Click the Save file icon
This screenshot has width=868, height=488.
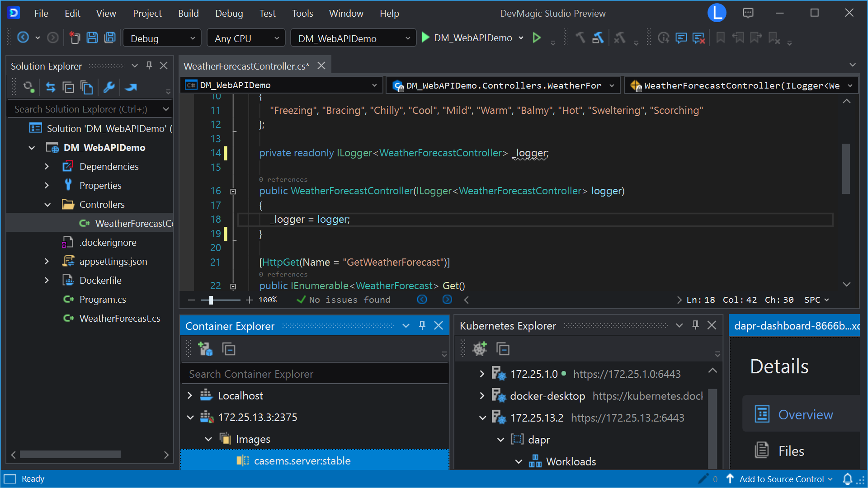[92, 38]
